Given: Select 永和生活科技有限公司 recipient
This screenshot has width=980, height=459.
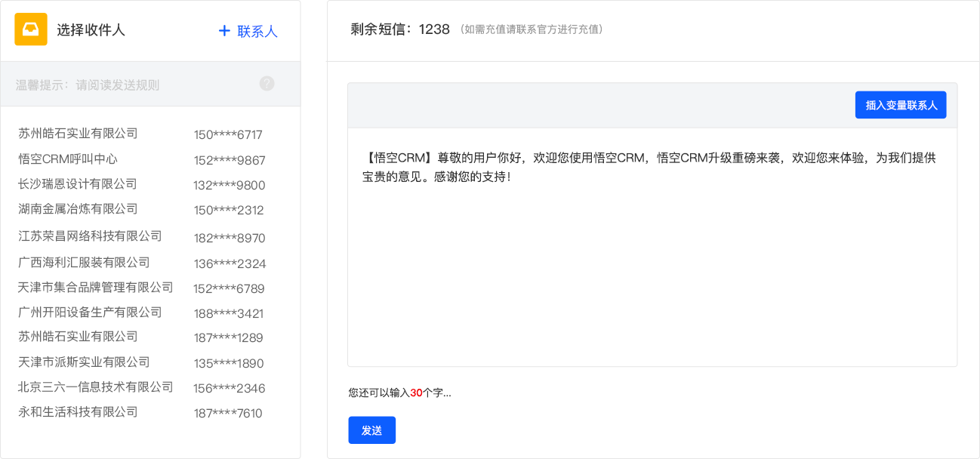Looking at the screenshot, I should coord(78,412).
